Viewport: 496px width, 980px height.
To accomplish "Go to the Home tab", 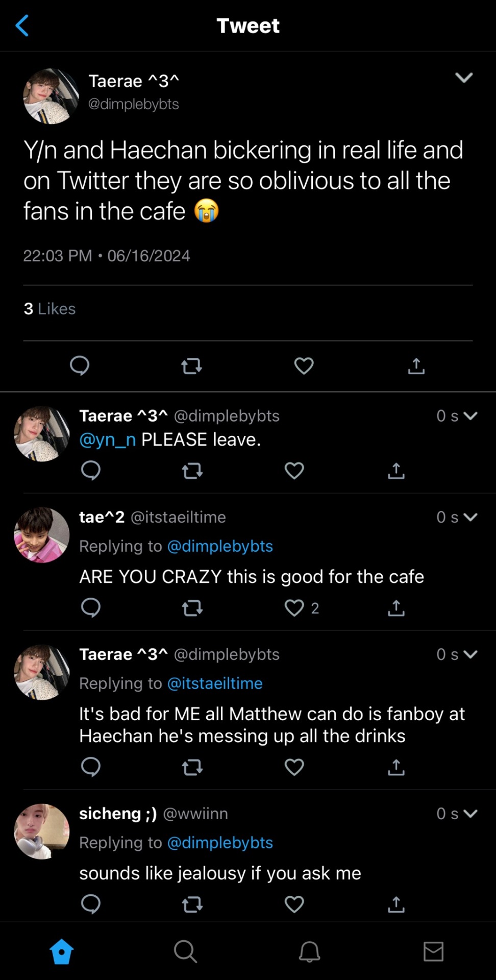I will pyautogui.click(x=62, y=951).
